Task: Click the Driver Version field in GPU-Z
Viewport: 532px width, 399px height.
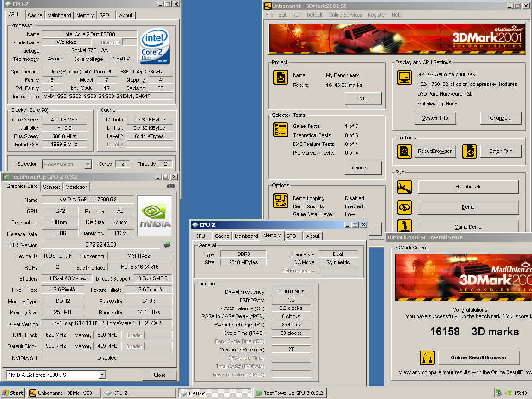Action: [x=107, y=323]
